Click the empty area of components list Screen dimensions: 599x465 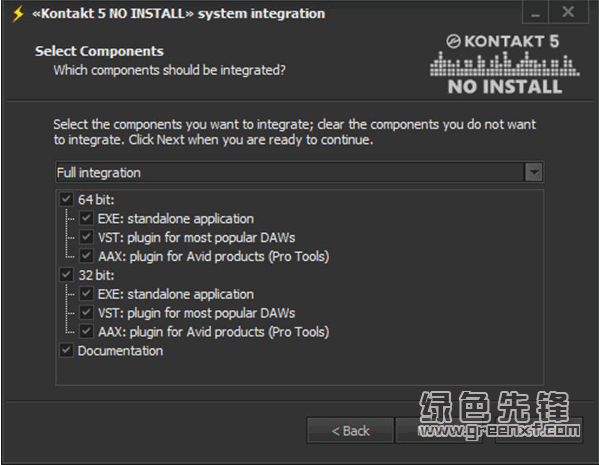(x=300, y=371)
